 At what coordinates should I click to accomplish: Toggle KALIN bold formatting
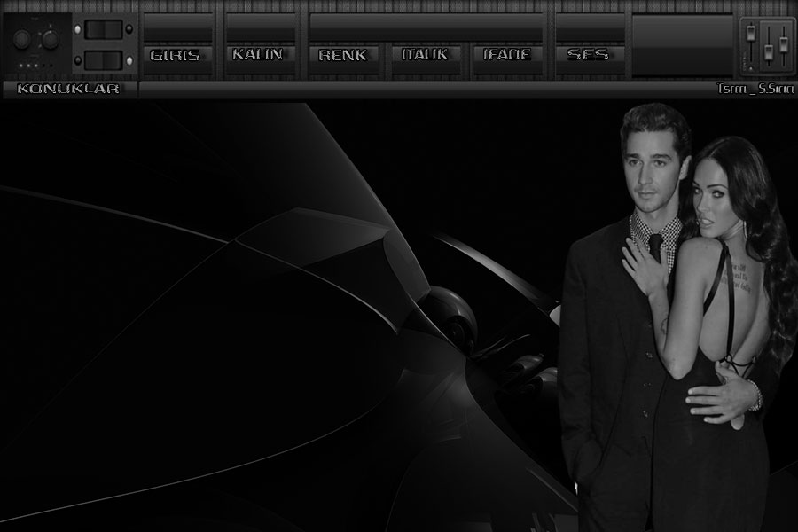tap(258, 56)
